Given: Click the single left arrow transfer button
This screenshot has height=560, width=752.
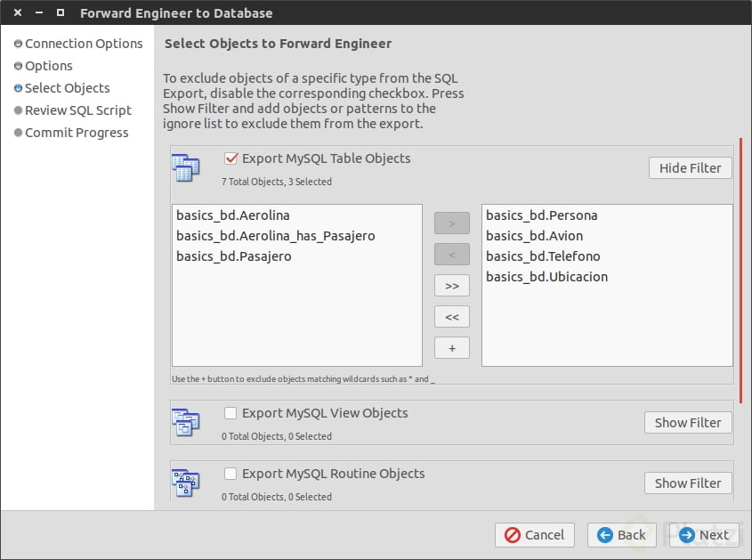Looking at the screenshot, I should pos(451,254).
